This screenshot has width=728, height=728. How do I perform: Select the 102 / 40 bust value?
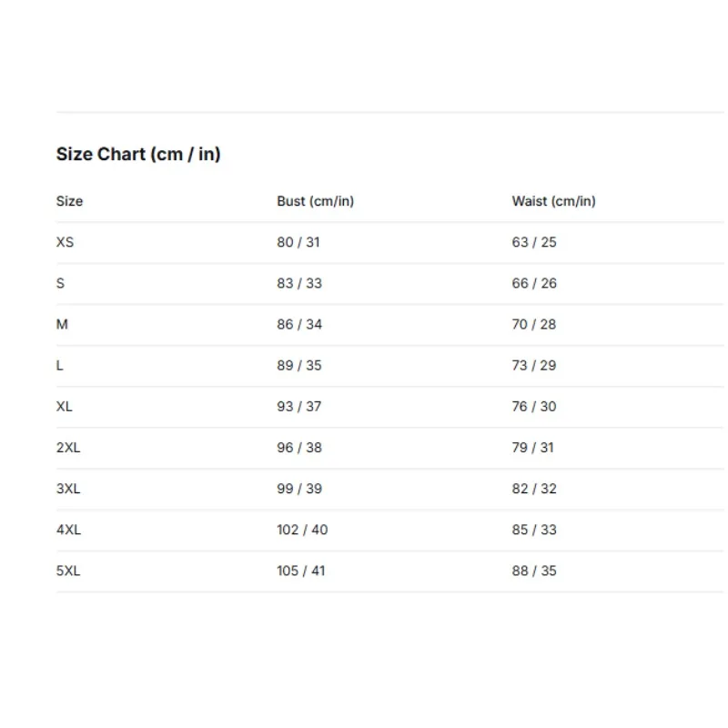(x=302, y=530)
